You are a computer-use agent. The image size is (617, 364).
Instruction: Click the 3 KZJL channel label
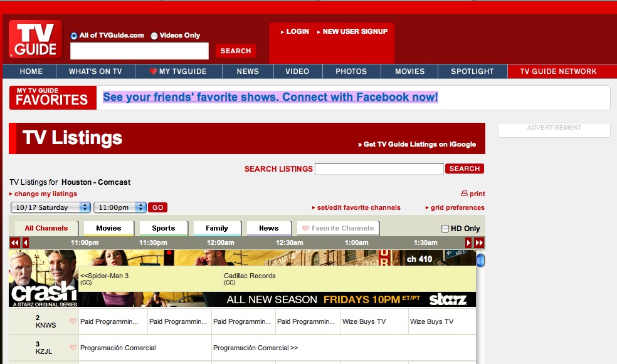pyautogui.click(x=44, y=348)
